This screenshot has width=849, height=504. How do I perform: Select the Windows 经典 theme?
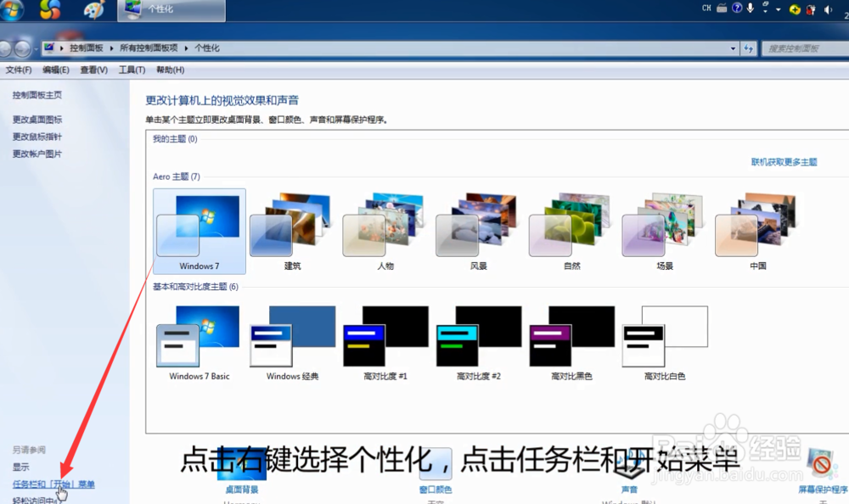pyautogui.click(x=292, y=343)
